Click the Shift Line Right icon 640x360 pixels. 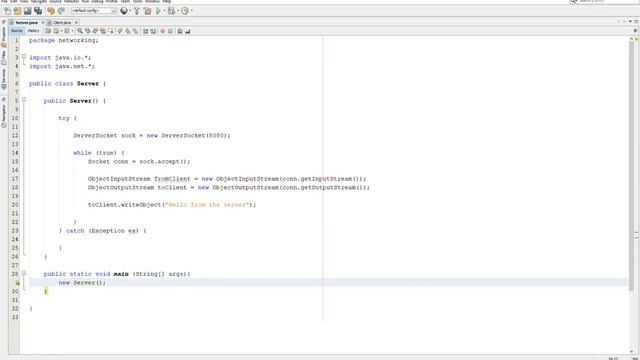point(153,31)
